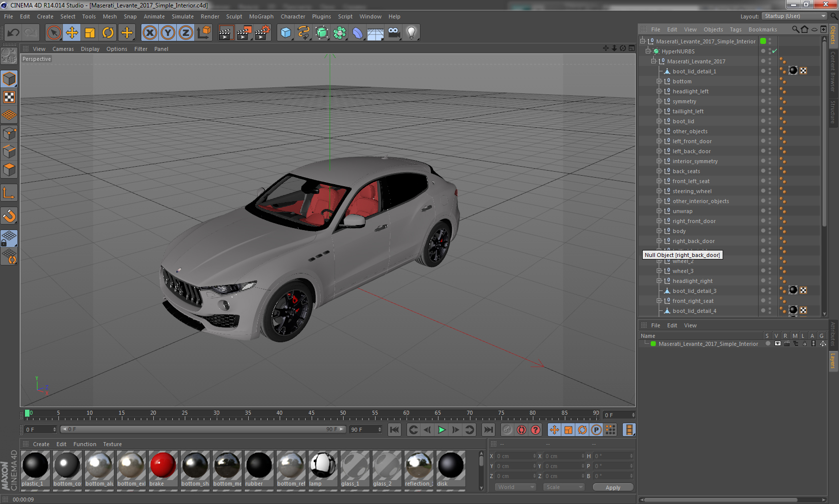The height and width of the screenshot is (504, 839).
Task: Expand the steering_wheel object
Action: point(659,191)
